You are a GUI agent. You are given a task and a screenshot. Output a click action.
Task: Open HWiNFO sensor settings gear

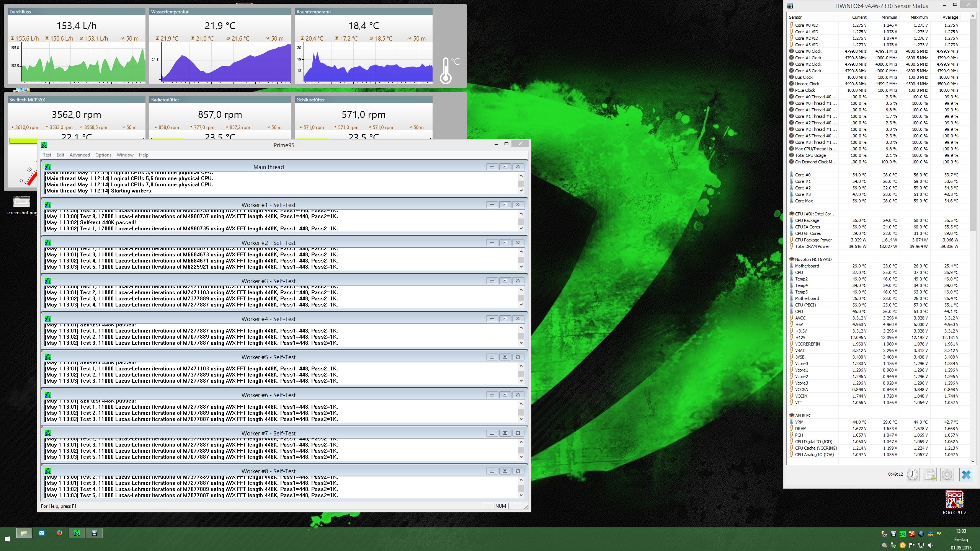[x=947, y=474]
